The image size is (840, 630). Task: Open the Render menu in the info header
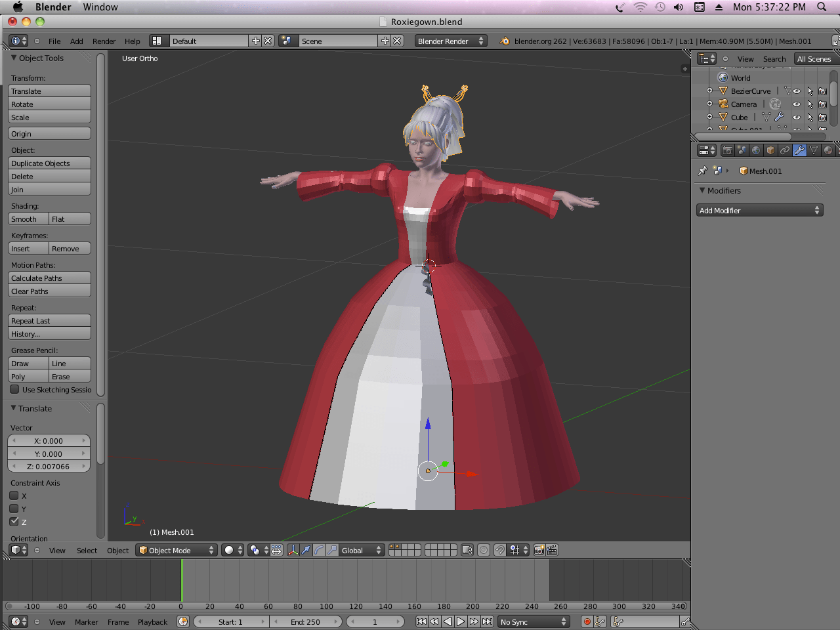tap(104, 41)
